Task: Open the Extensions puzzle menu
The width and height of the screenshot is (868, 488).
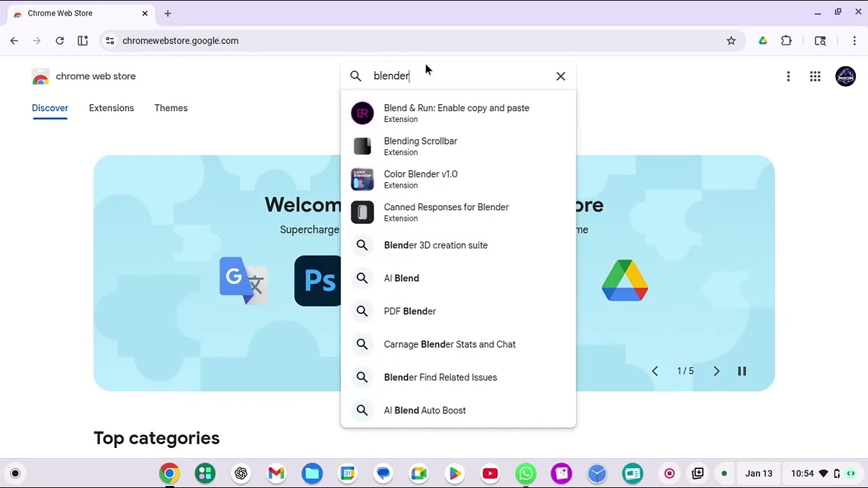Action: point(787,41)
